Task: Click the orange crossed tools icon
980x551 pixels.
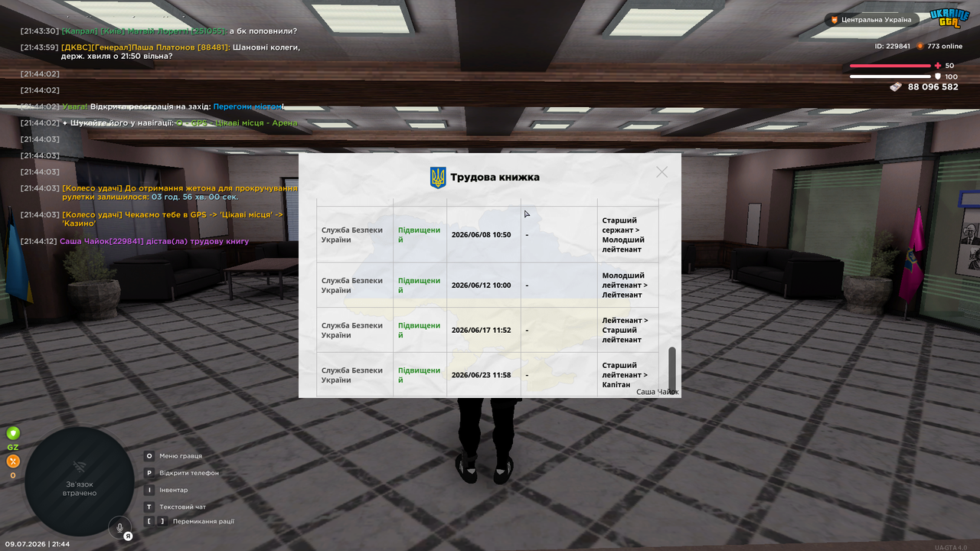Action: pos(13,461)
